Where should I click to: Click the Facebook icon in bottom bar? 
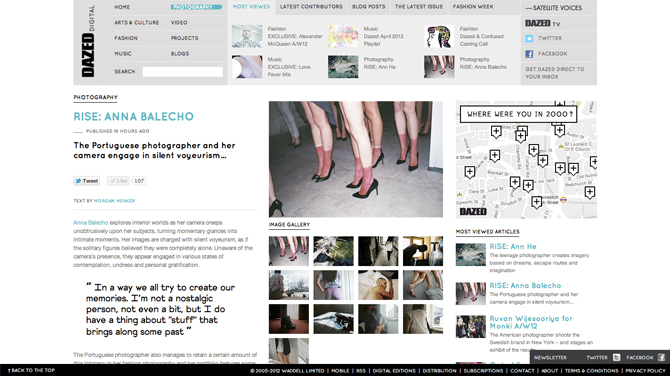661,357
